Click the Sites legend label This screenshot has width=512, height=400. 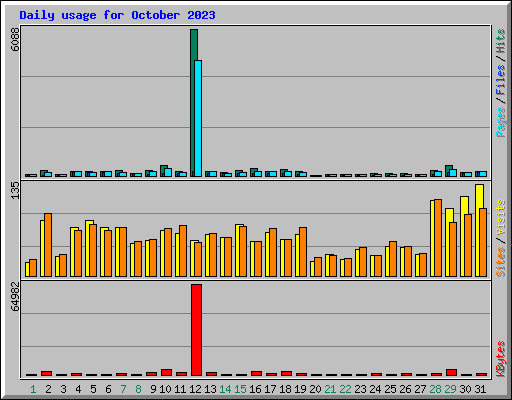500,262
